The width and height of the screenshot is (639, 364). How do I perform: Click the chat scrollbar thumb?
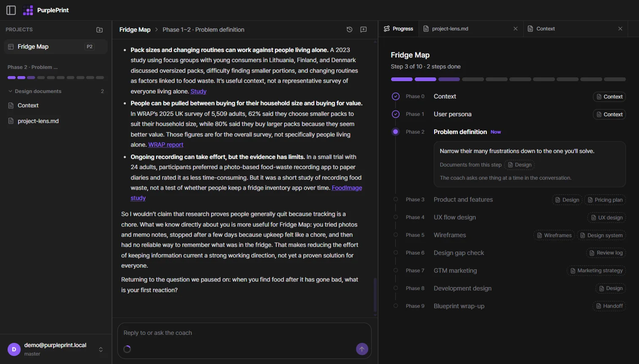tap(375, 295)
